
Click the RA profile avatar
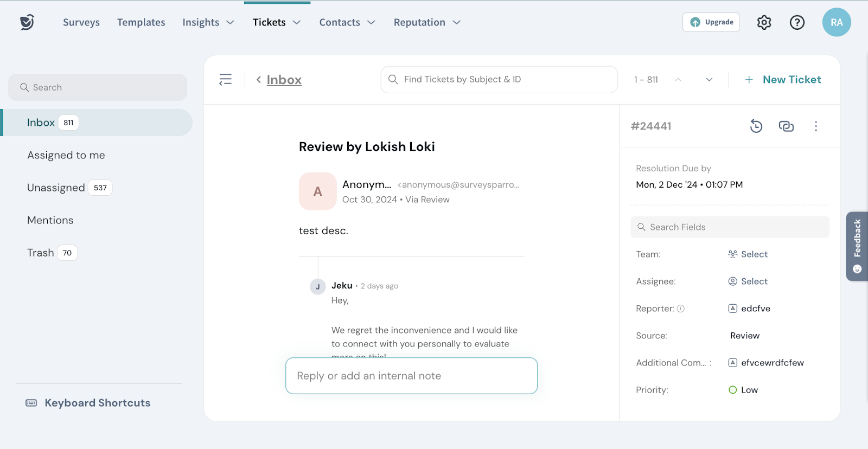pos(837,22)
